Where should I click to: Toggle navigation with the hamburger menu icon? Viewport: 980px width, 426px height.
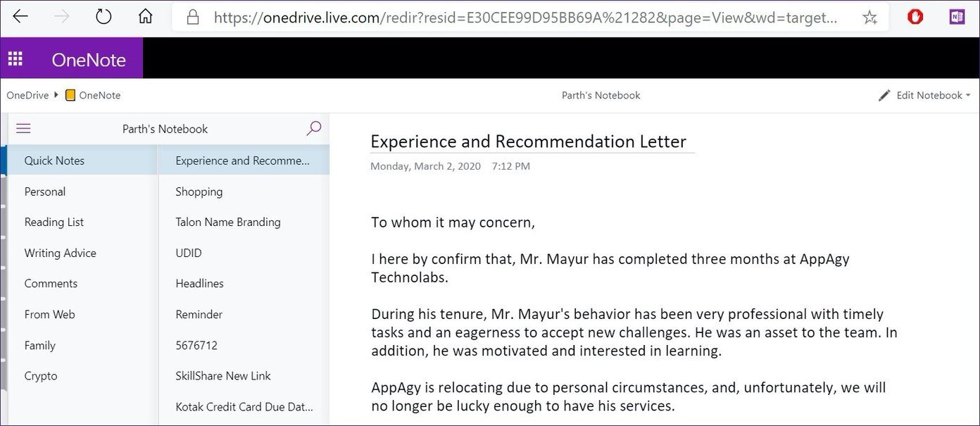click(23, 128)
